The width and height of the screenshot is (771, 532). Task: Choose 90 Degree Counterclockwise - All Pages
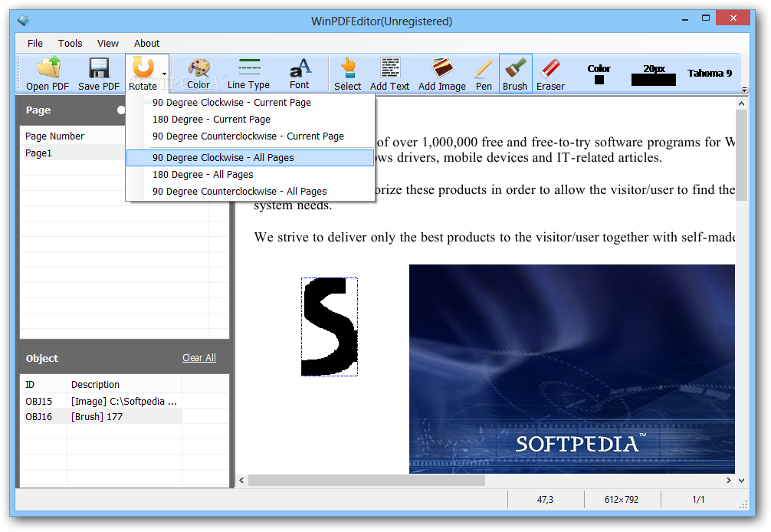(251, 192)
